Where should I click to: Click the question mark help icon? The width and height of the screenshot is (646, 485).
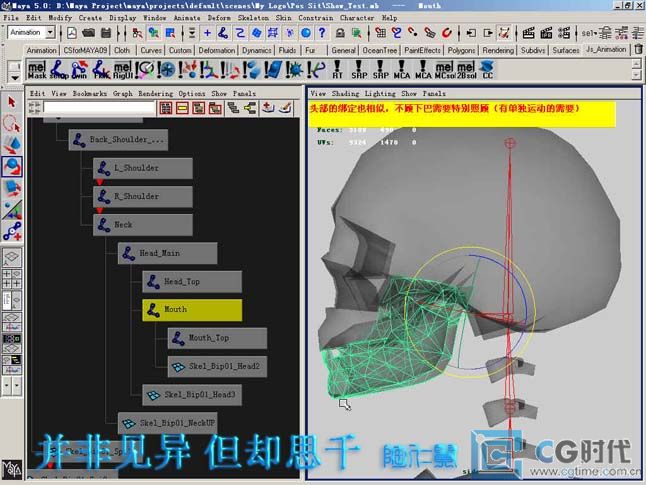click(x=322, y=33)
